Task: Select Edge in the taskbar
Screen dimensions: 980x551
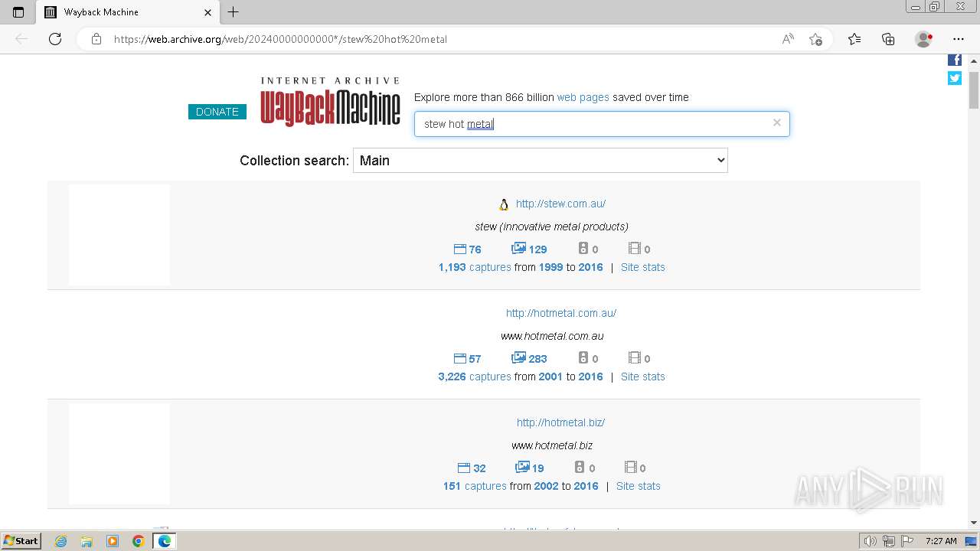Action: pos(165,541)
